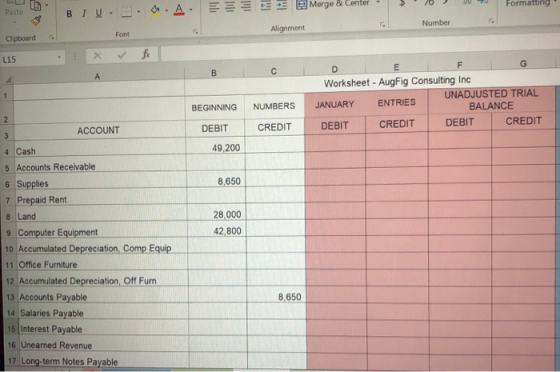The image size is (560, 372).
Task: Select column C header
Action: point(274,71)
